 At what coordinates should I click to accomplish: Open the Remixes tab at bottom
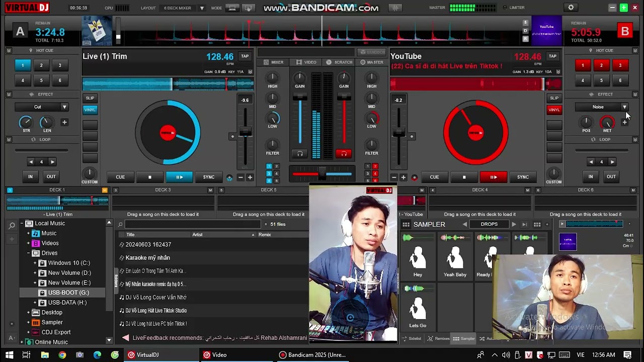pos(439,339)
